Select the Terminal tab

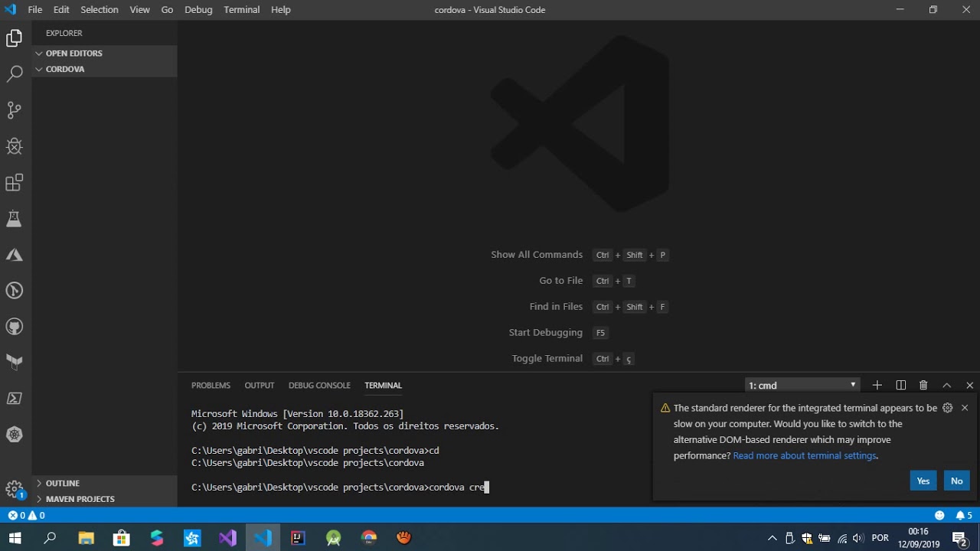383,385
